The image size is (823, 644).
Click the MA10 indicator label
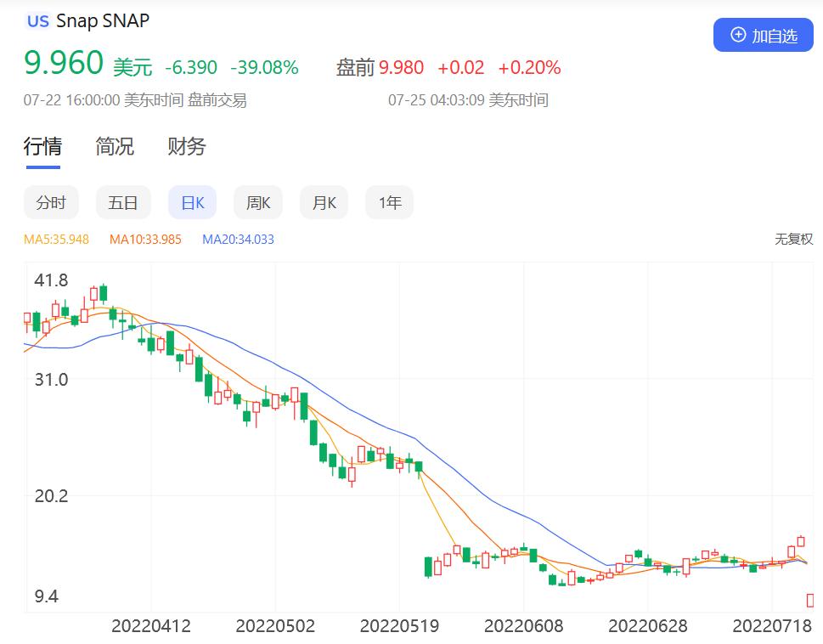[145, 240]
